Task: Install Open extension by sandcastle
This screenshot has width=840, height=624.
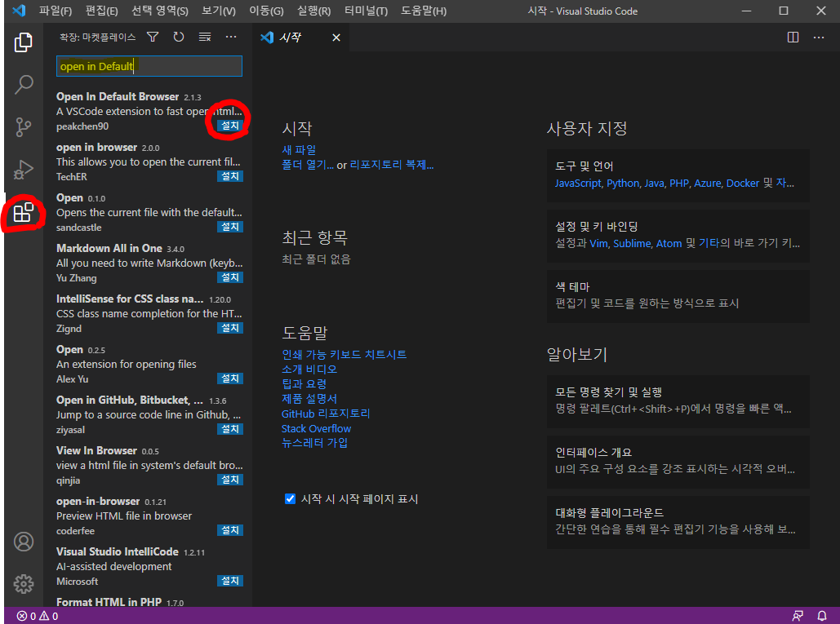Action: click(x=230, y=227)
